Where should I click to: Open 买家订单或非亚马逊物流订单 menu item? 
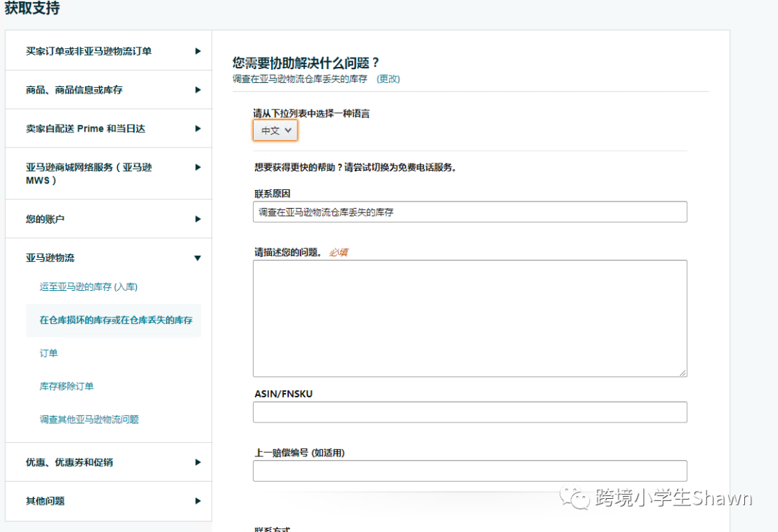click(x=89, y=51)
